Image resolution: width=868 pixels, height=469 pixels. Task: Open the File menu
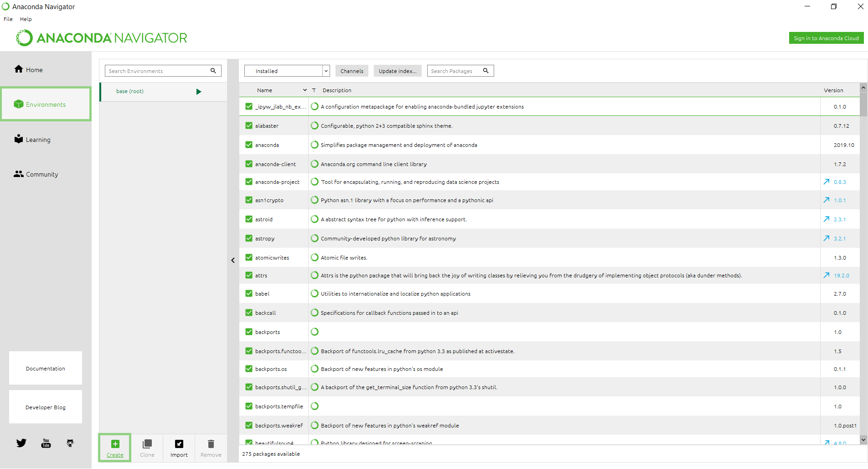point(8,19)
